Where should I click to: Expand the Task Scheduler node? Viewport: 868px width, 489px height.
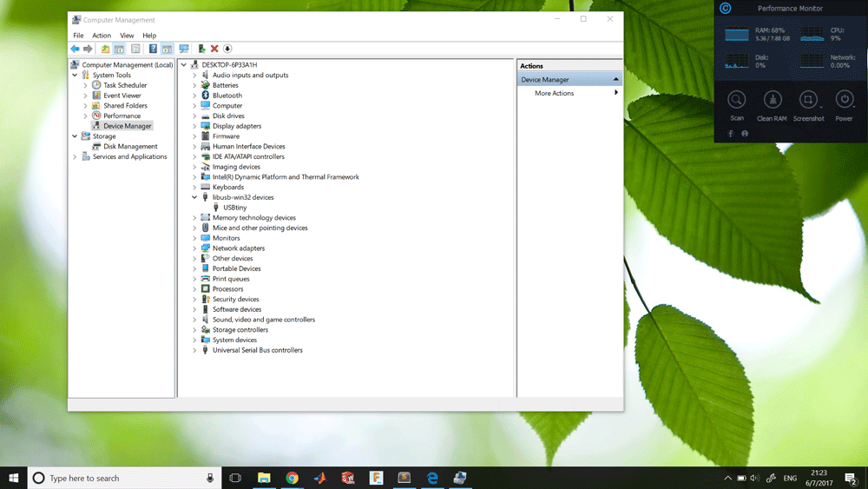click(x=85, y=85)
